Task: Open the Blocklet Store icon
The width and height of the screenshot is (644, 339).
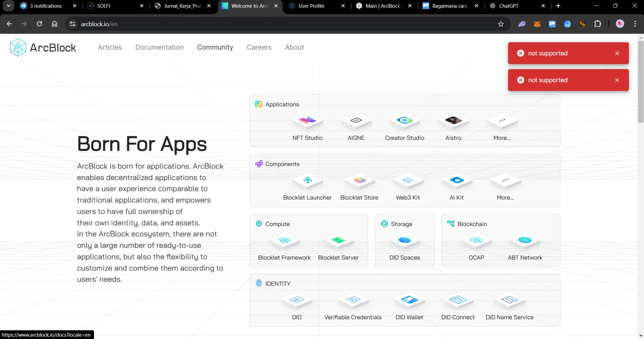Action: click(359, 181)
